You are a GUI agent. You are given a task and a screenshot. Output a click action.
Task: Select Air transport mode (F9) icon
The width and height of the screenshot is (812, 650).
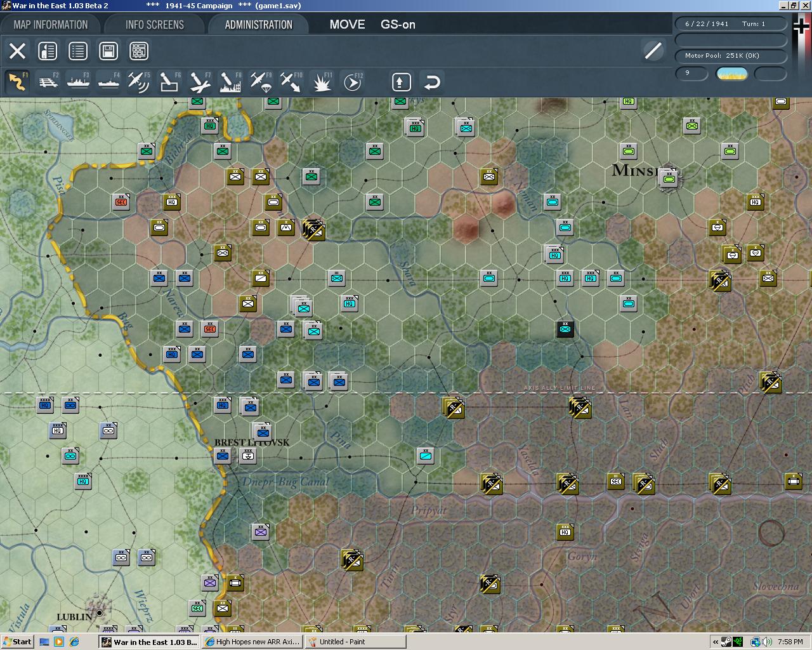(x=261, y=82)
